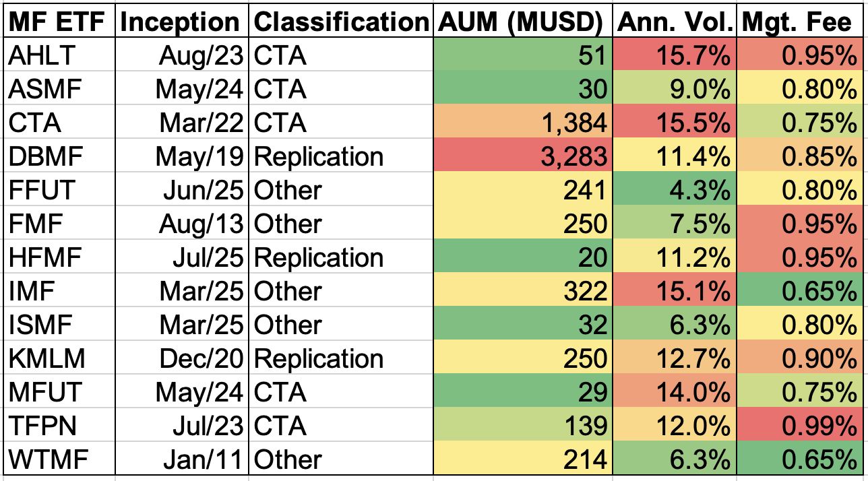Select the 4.3% volatility cell for FFUT
868x481 pixels.
point(675,191)
